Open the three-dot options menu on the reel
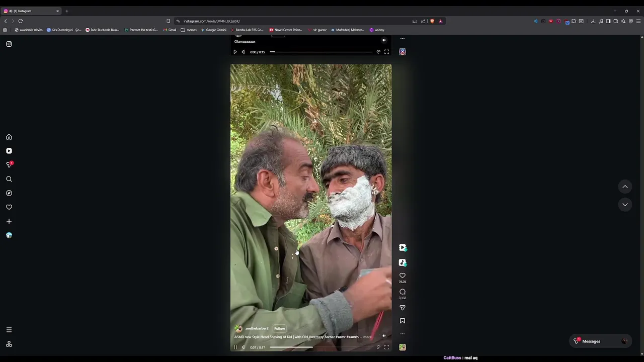Viewport: 644px width, 362px height. point(402,334)
